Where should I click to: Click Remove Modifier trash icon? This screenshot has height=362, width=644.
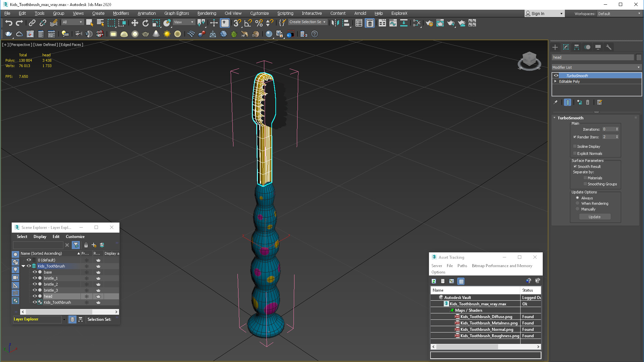pyautogui.click(x=587, y=102)
